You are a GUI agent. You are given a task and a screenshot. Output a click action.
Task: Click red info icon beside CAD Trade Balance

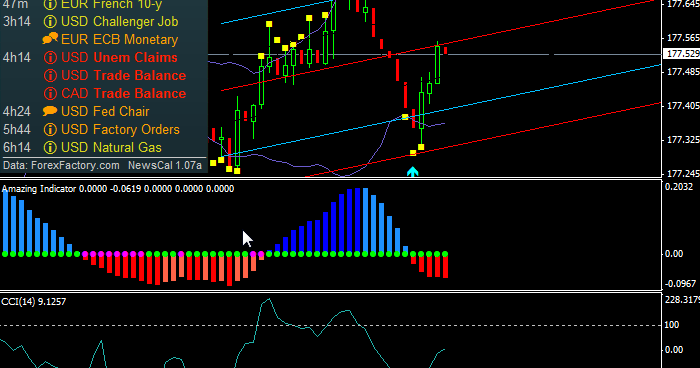[50, 93]
